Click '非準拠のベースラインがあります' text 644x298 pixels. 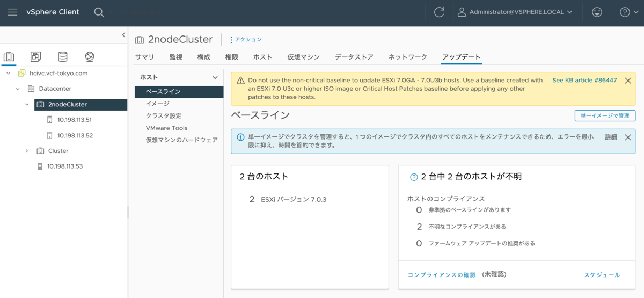[470, 210]
